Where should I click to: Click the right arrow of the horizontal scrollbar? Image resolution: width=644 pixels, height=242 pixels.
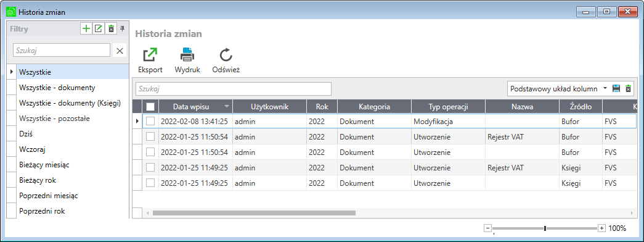[632, 213]
